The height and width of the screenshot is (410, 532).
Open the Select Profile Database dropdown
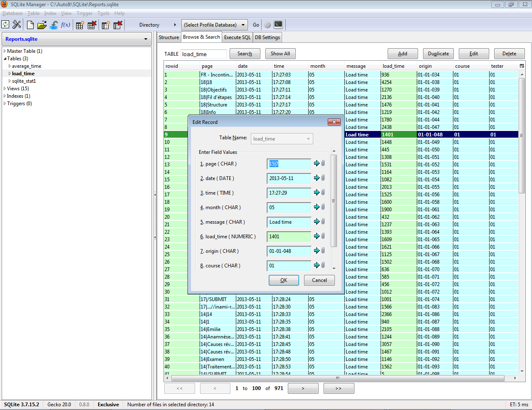pyautogui.click(x=214, y=25)
